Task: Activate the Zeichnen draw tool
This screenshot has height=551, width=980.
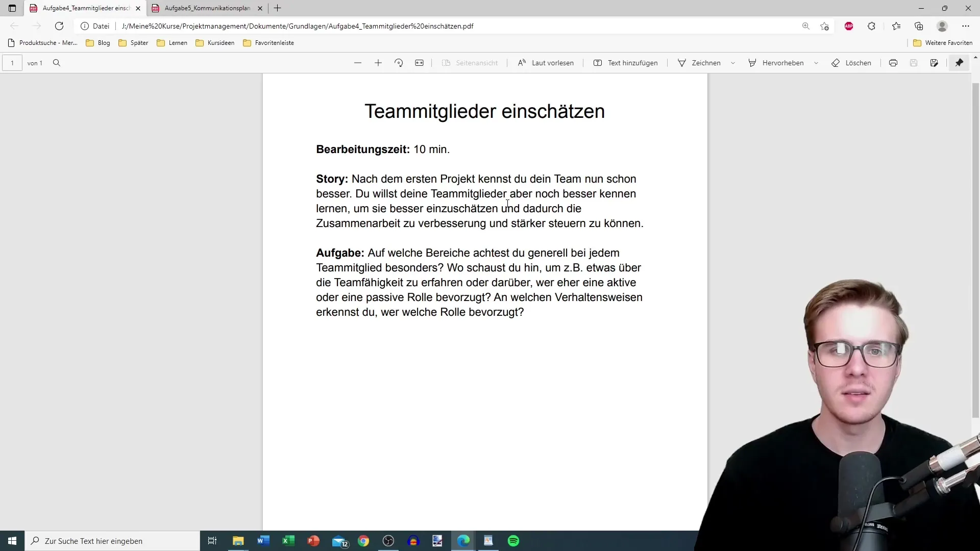Action: click(699, 63)
